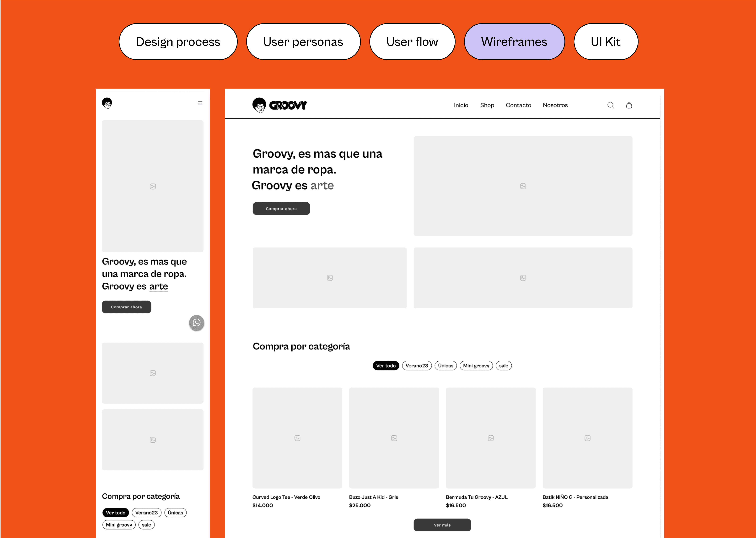Viewport: 756px width, 538px height.
Task: Open the Shop navigation link
Action: (487, 105)
